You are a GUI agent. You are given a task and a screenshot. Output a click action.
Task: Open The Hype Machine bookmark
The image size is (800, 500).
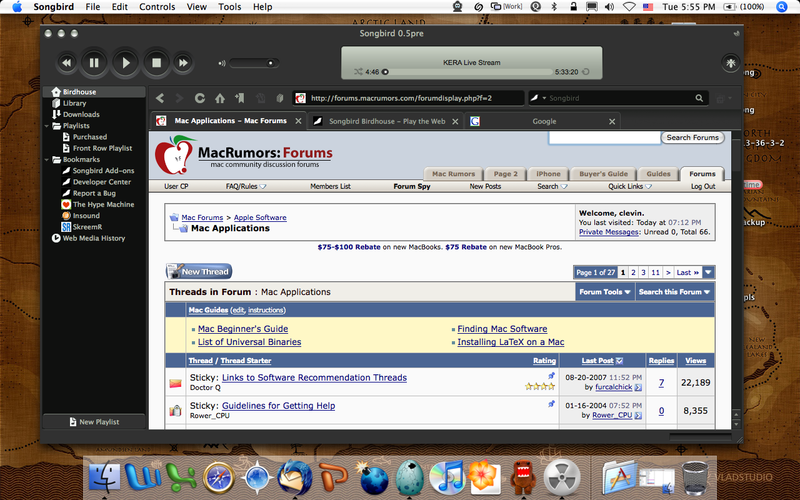pos(103,204)
